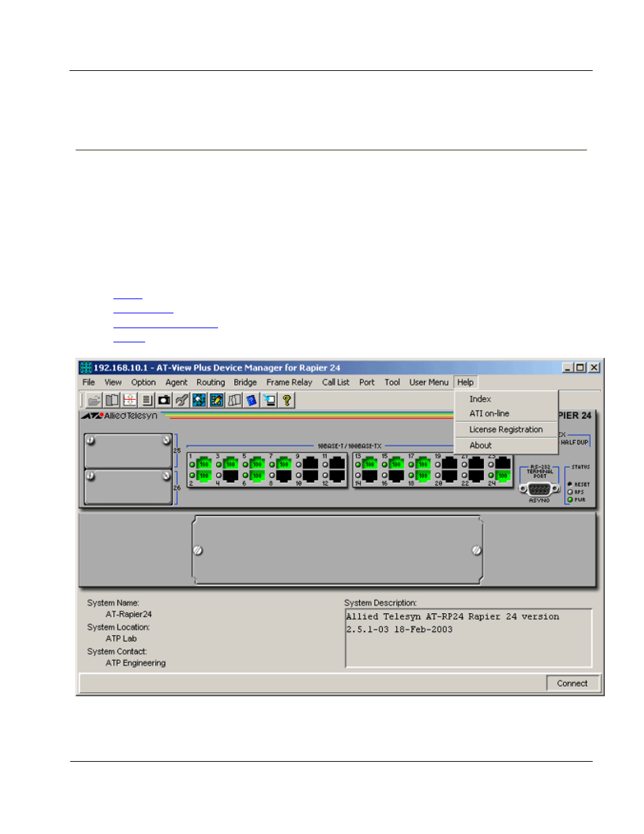The image size is (644, 834).
Task: Select port 11 on the switch
Action: pos(338,464)
